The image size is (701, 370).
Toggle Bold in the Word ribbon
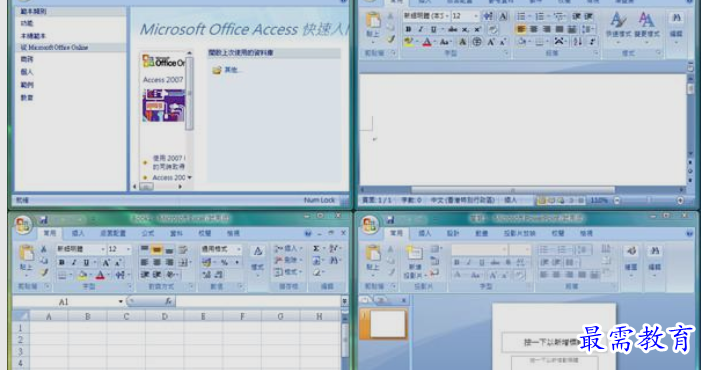coord(408,29)
